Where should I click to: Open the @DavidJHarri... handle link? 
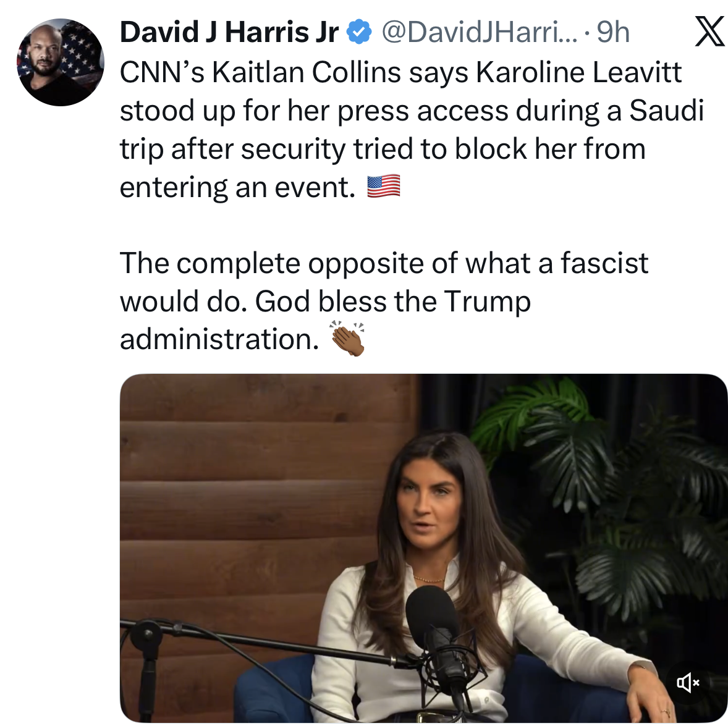pyautogui.click(x=480, y=32)
